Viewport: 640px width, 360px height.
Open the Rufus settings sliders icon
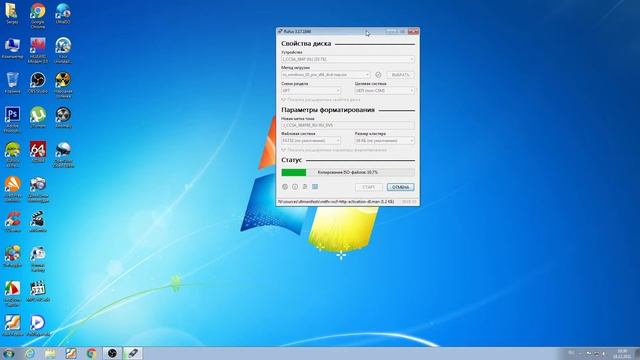click(x=305, y=187)
